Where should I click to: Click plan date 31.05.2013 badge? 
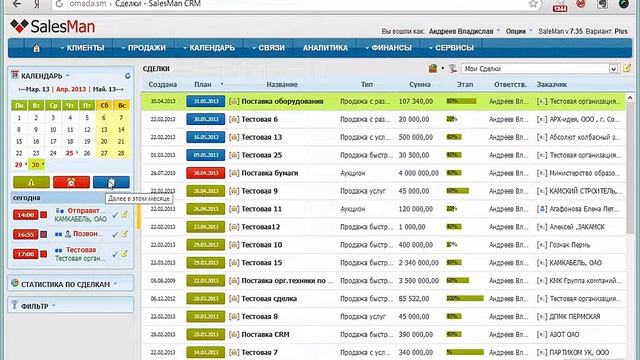pos(206,101)
